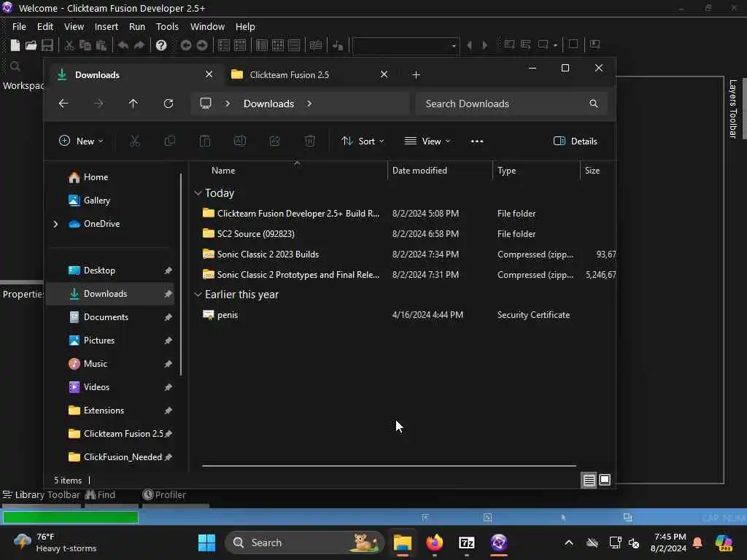The image size is (747, 560).
Task: Click Redo arrow in Fusion toolbar
Action: pos(139,45)
